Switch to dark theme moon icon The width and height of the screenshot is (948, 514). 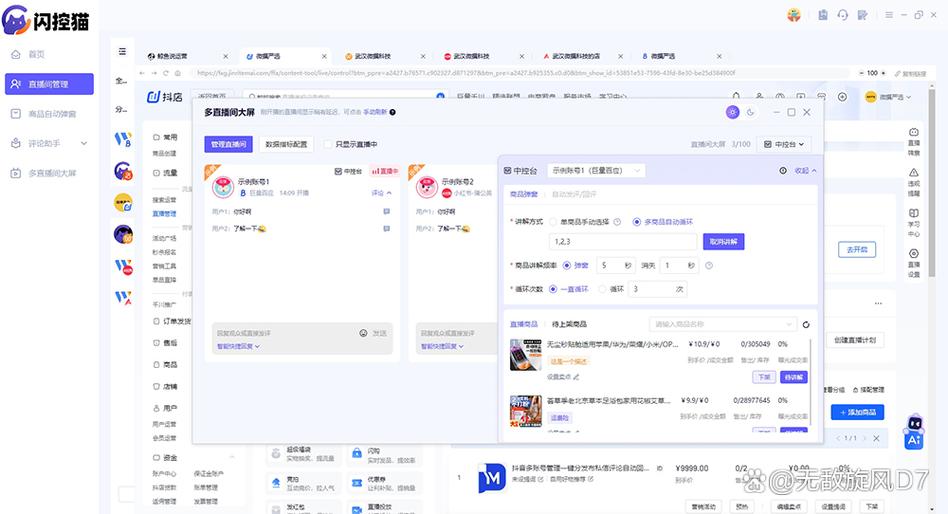(x=750, y=112)
